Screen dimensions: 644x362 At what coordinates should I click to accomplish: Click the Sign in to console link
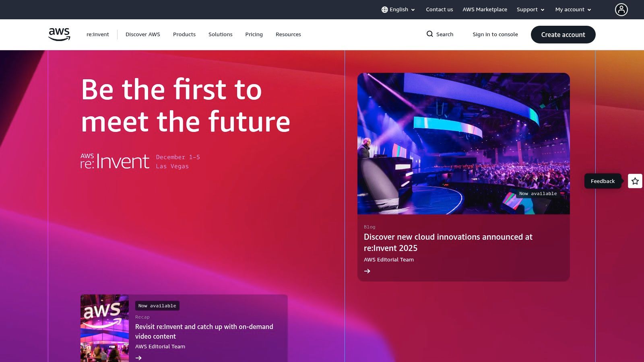(495, 34)
